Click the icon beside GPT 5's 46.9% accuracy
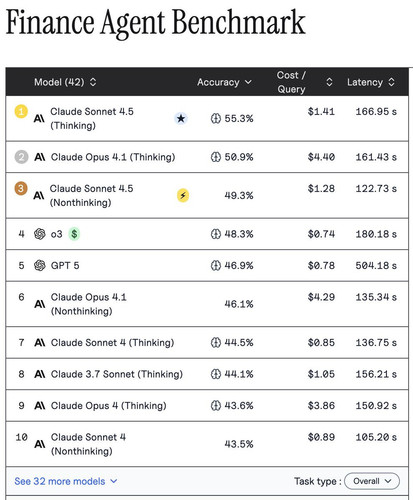 tap(216, 266)
